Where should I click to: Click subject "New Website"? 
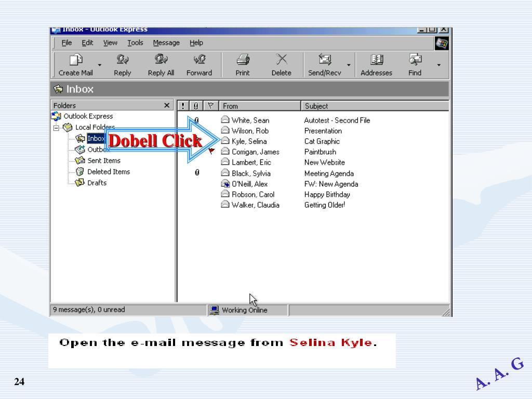pyautogui.click(x=324, y=162)
